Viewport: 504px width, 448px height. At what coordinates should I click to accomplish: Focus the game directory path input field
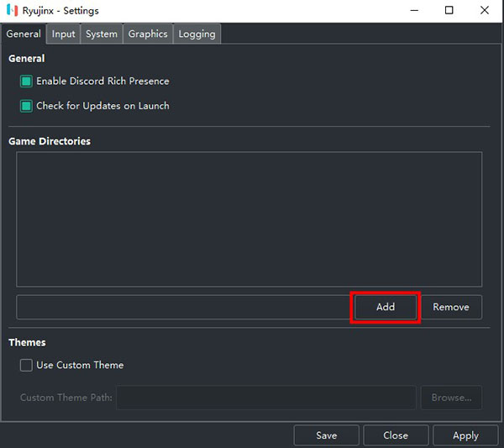(183, 307)
